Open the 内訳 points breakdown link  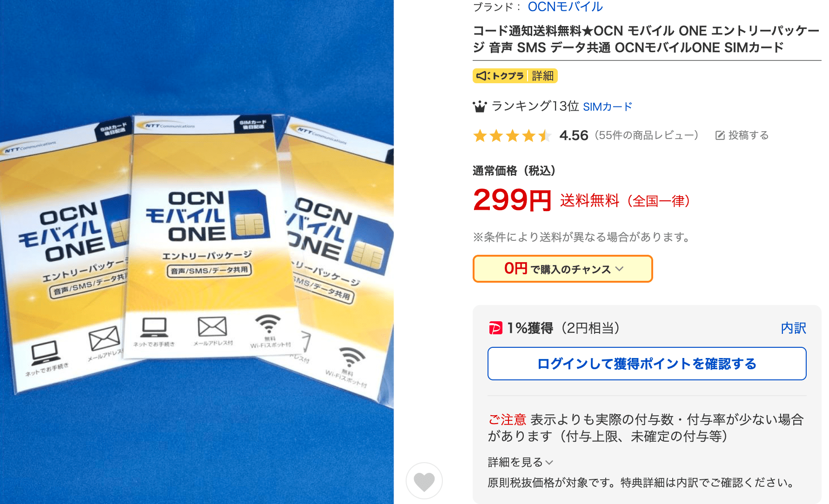pos(793,328)
